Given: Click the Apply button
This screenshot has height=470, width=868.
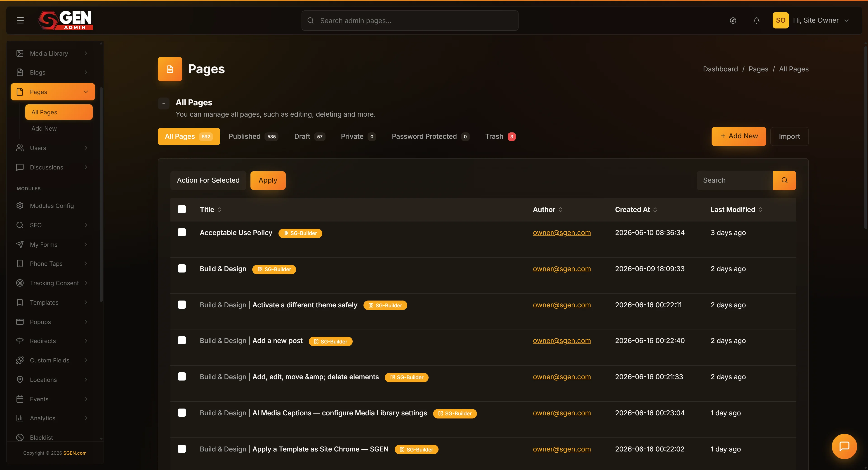Looking at the screenshot, I should [268, 180].
